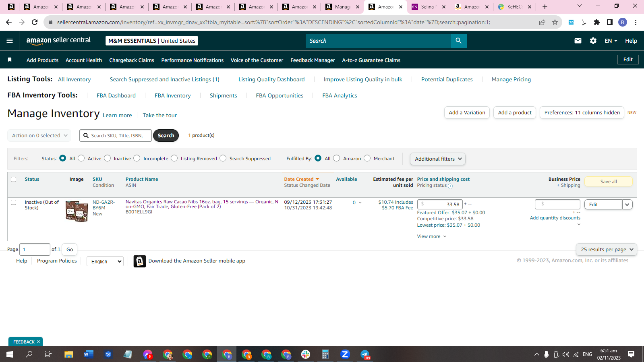Go to FBA Dashboard
The height and width of the screenshot is (362, 644).
click(x=116, y=95)
